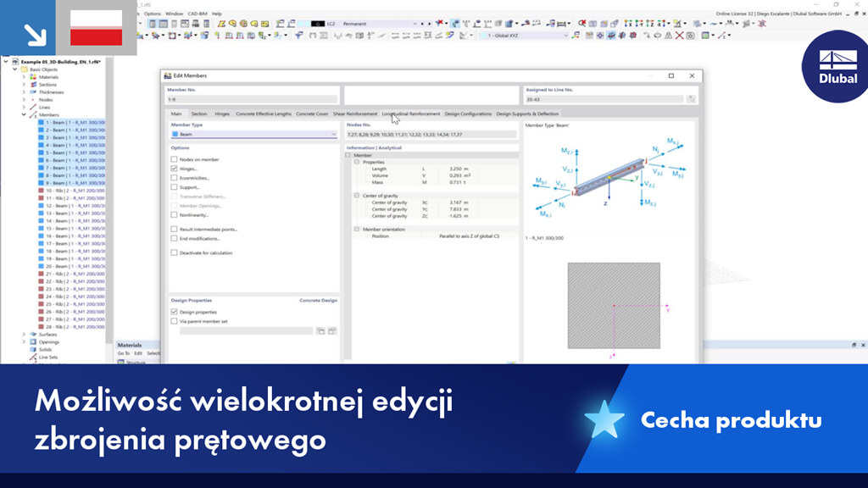This screenshot has width=868, height=488.
Task: Click the View in Z direction icon
Action: tap(650, 23)
